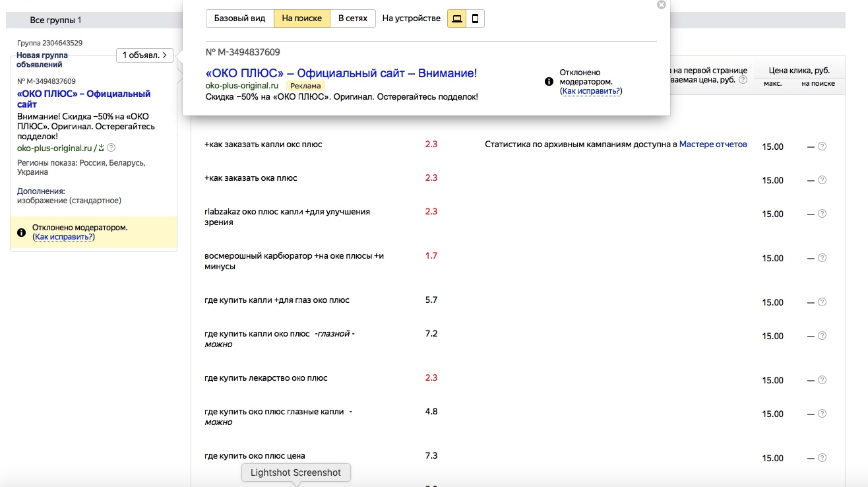Click 'Регионы показа' text in left card
868x487 pixels.
[81, 167]
